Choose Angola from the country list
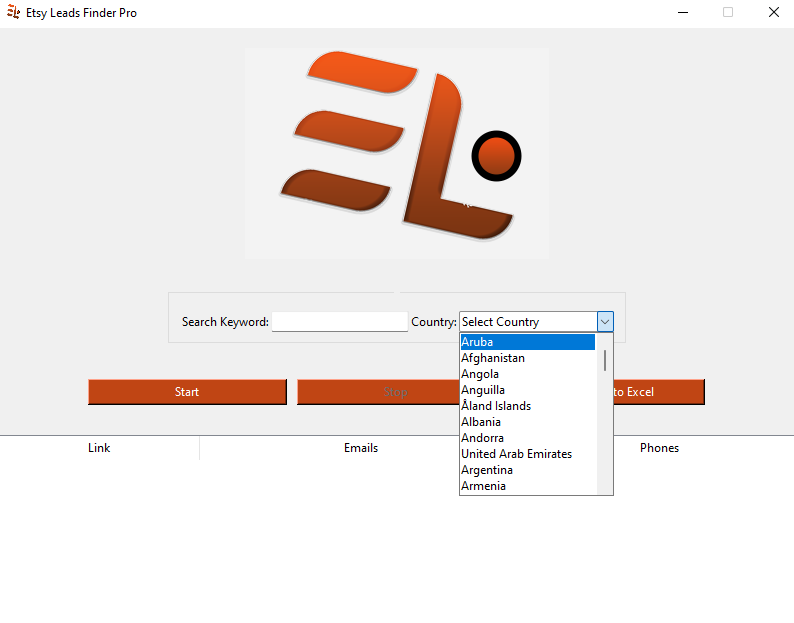 tap(528, 374)
